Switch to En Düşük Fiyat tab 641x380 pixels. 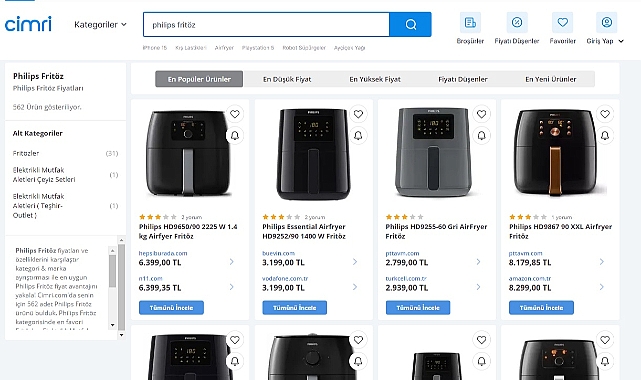tap(287, 79)
